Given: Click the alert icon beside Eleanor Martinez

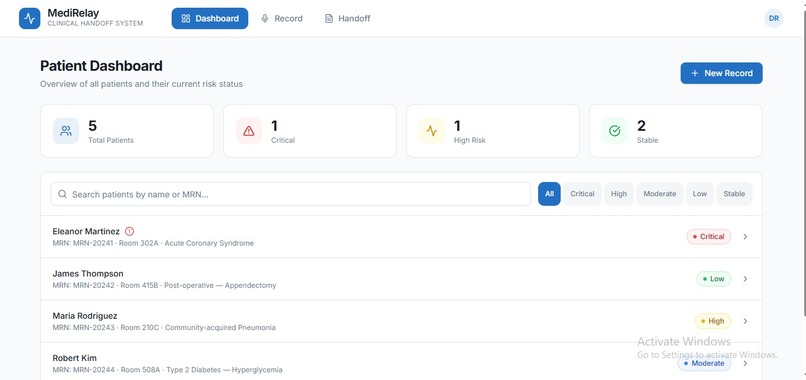Looking at the screenshot, I should tap(130, 231).
